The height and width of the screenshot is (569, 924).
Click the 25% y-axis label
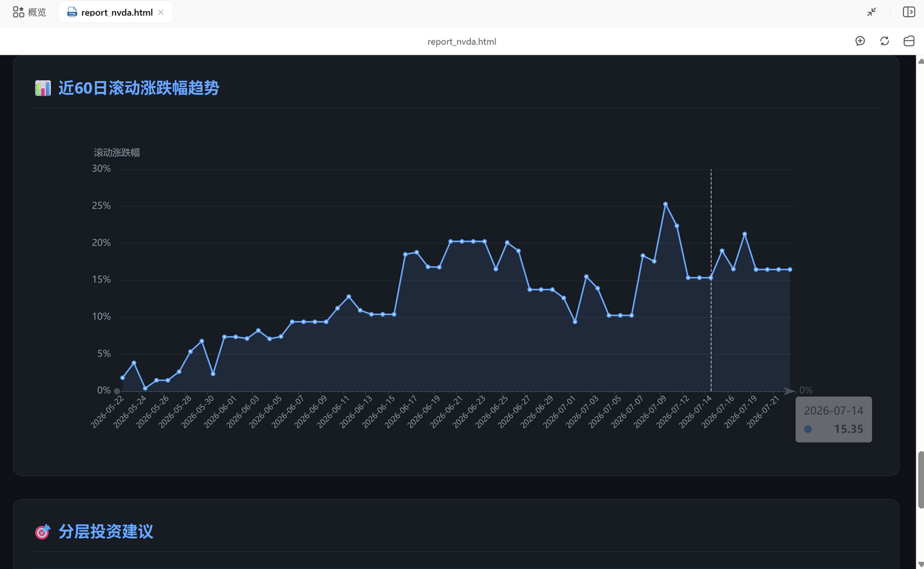[101, 206]
